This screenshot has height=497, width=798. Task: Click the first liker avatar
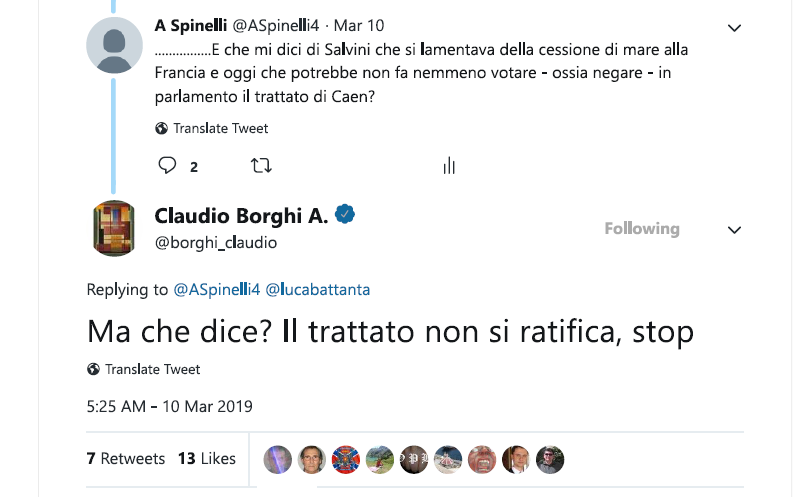pos(277,459)
